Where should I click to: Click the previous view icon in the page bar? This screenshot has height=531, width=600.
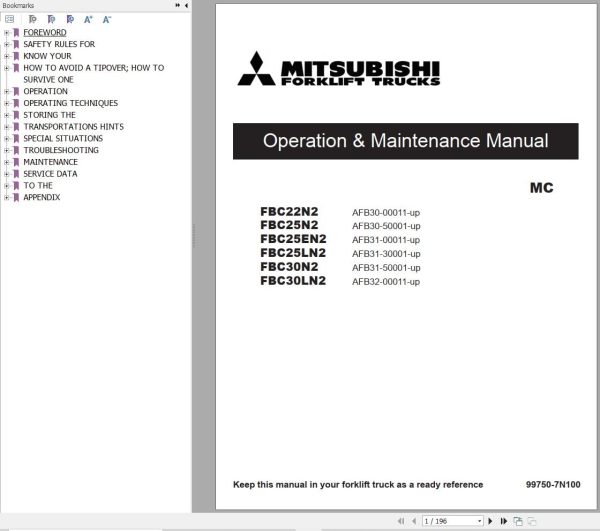[518, 521]
